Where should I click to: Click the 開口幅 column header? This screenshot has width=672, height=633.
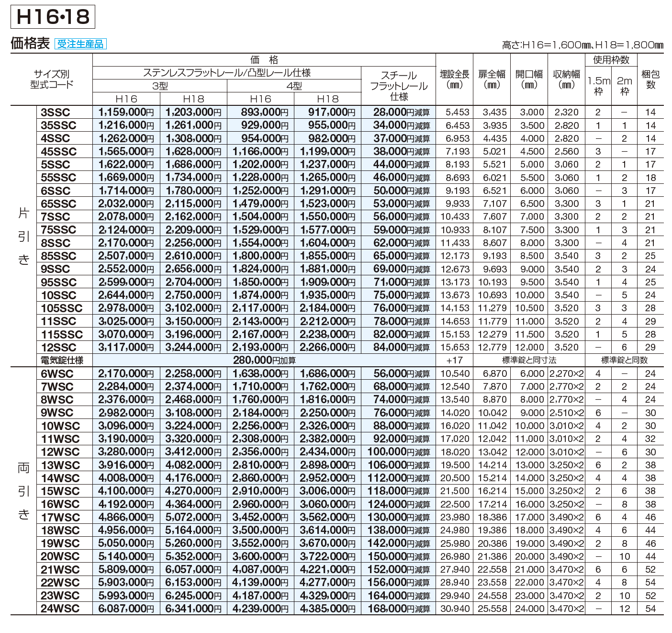(x=529, y=79)
